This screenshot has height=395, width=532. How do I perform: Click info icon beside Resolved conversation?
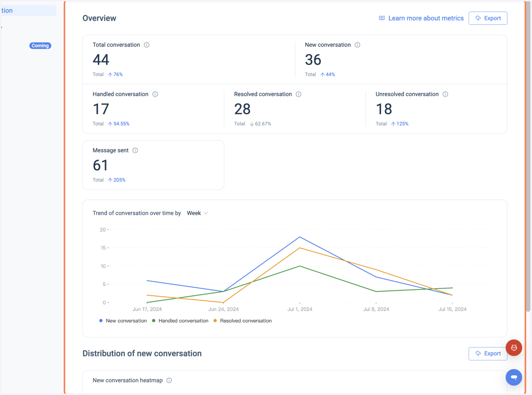[298, 94]
